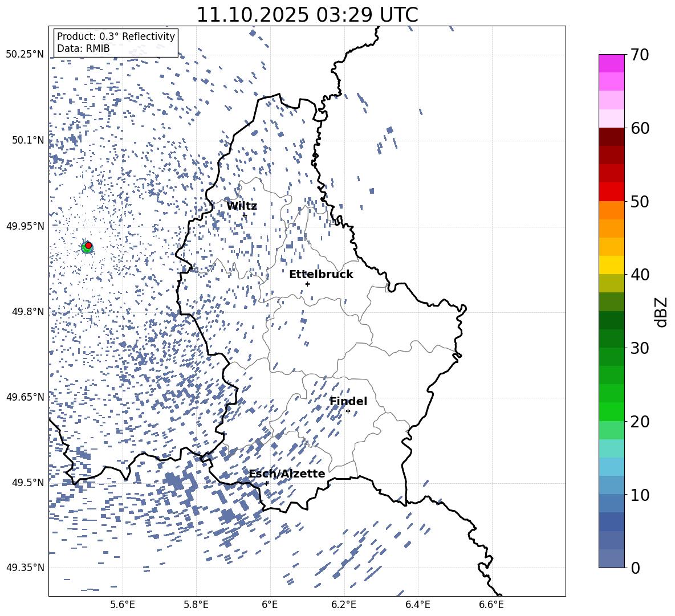Click the colorbar tick label 10
Screen dimensions: 675x616
point(640,495)
